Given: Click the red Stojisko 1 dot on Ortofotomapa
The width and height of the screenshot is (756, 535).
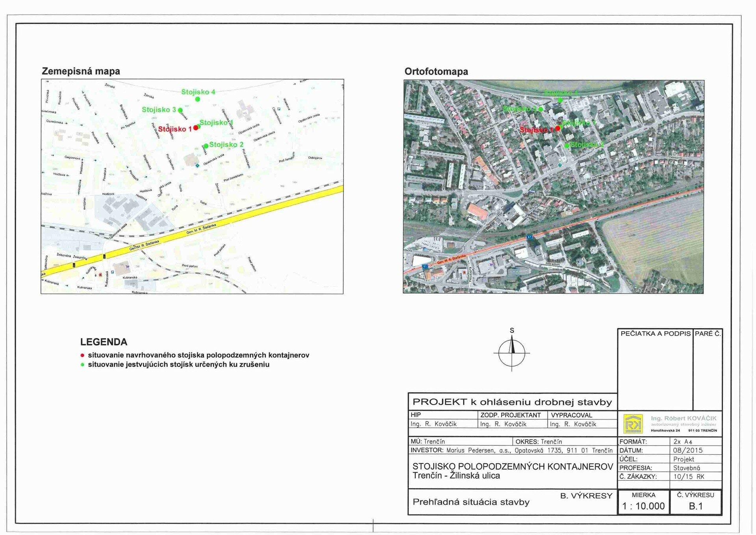Looking at the screenshot, I should pos(558,128).
